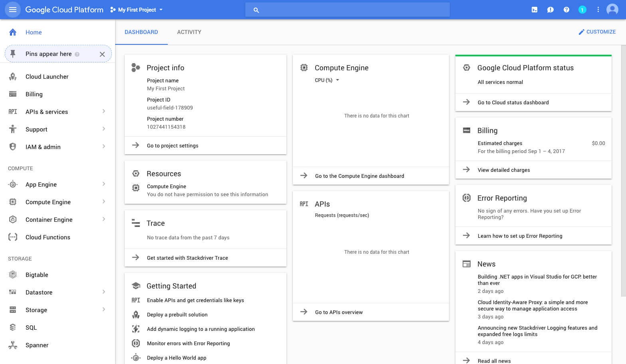626x364 pixels.
Task: Click the Google Cloud Platform logo text
Action: point(64,10)
